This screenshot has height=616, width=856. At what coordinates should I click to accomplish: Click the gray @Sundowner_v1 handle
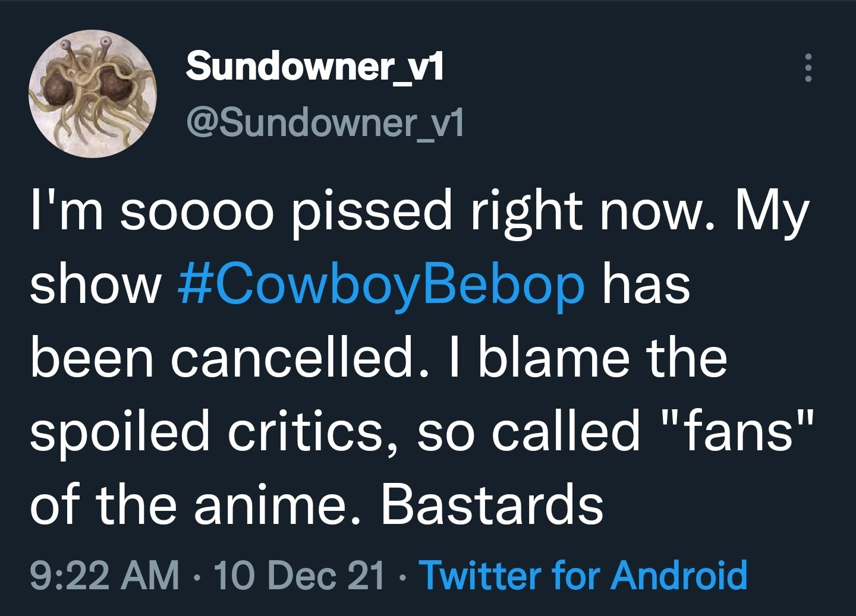tap(325, 123)
